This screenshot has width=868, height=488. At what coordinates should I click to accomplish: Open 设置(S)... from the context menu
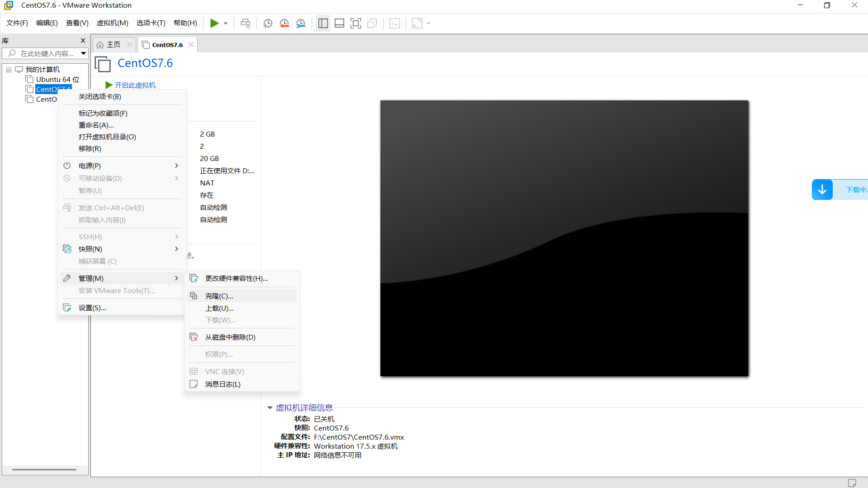pos(122,308)
